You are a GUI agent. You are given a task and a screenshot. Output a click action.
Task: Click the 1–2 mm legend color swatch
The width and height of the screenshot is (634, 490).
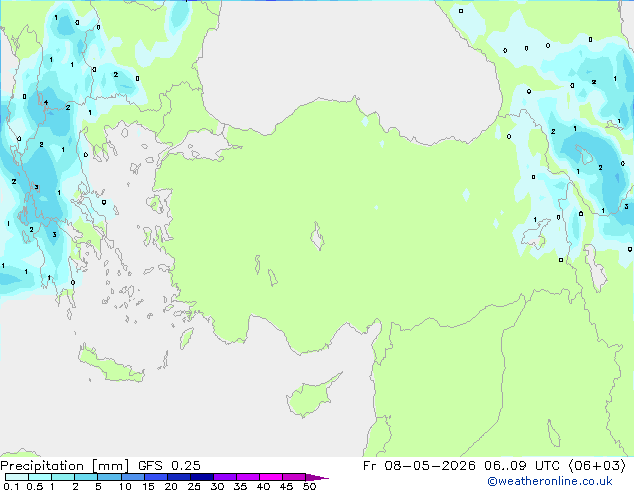(63, 477)
